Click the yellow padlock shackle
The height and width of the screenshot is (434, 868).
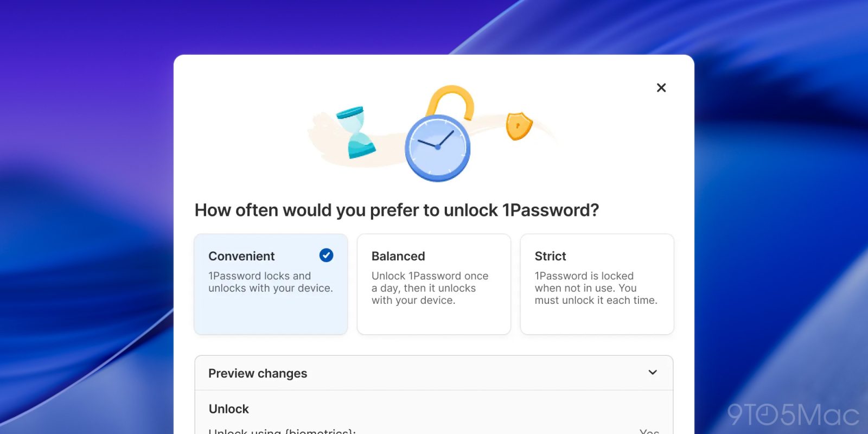click(450, 100)
